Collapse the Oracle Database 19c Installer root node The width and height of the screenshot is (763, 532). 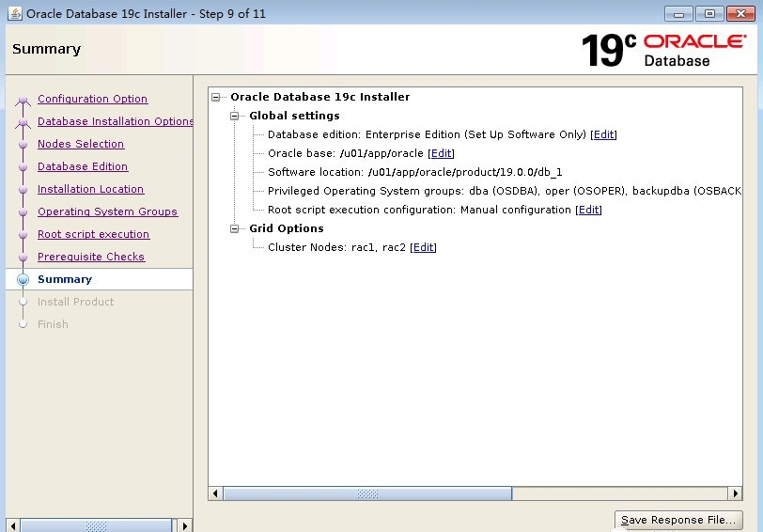coord(216,98)
